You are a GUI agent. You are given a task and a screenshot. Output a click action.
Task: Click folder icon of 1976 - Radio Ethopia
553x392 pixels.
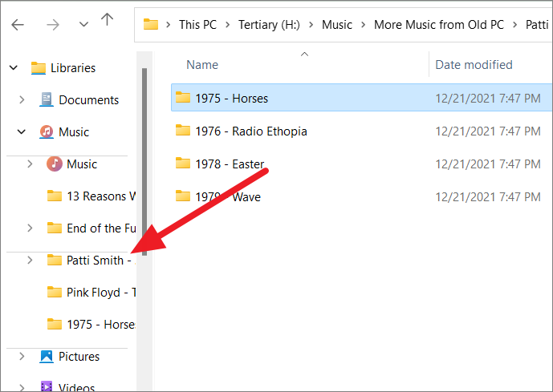tap(183, 130)
